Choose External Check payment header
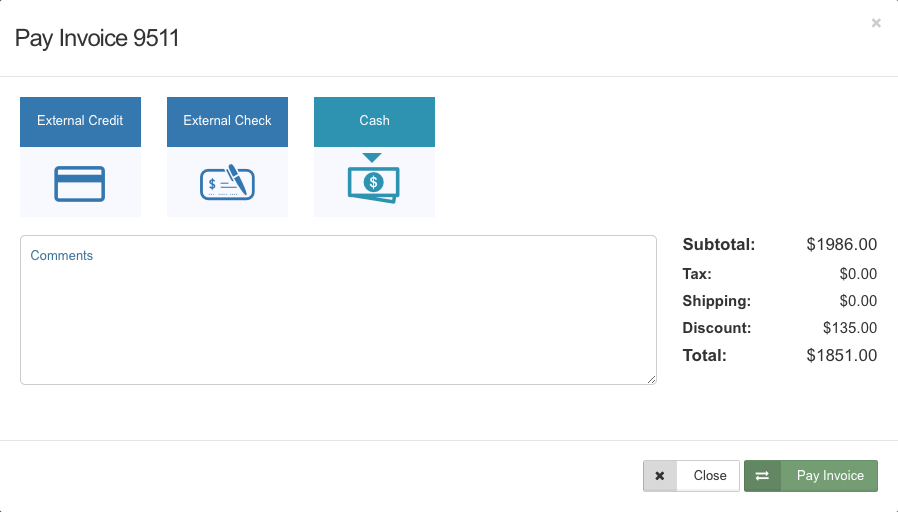 (x=227, y=121)
